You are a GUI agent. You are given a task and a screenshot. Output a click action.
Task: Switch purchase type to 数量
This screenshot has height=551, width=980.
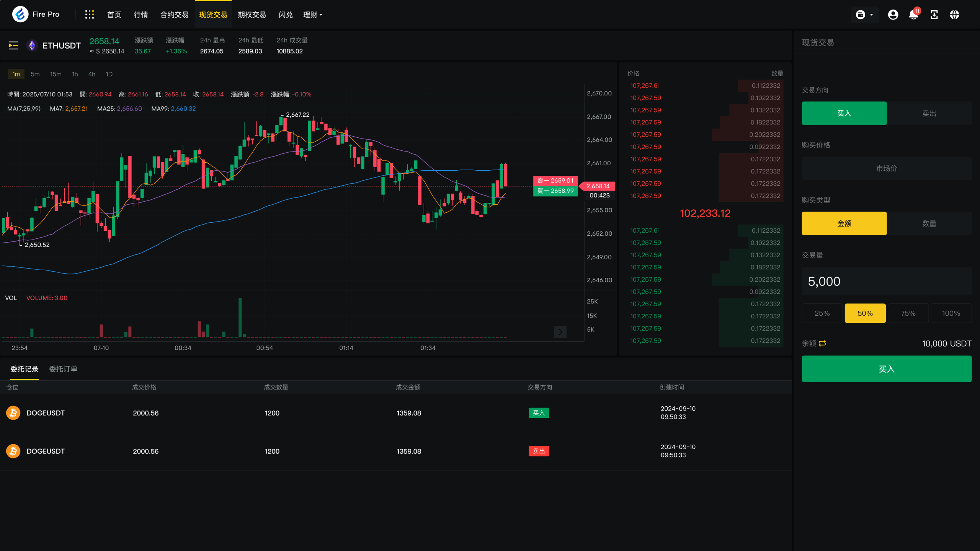point(929,223)
